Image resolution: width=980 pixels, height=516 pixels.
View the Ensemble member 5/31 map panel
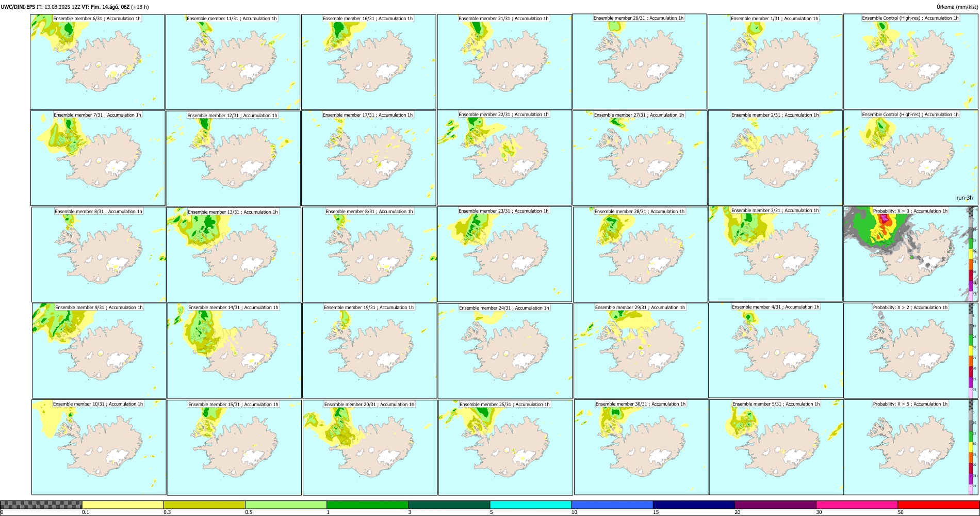coord(776,447)
